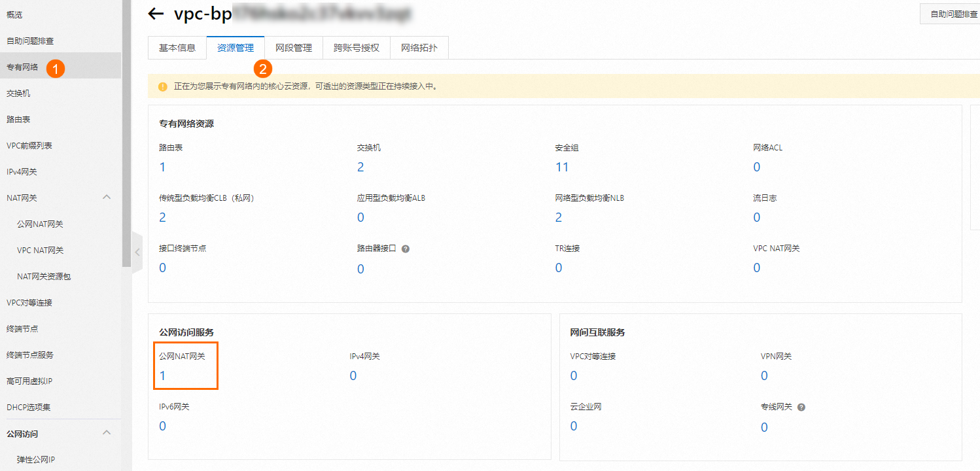Viewport: 980px width, 471px height.
Task: Open the 跨账号授权 tab
Action: [x=357, y=48]
